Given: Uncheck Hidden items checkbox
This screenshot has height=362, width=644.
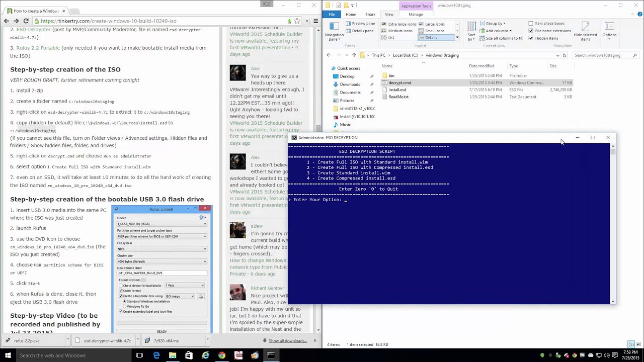Looking at the screenshot, I should pos(531,38).
